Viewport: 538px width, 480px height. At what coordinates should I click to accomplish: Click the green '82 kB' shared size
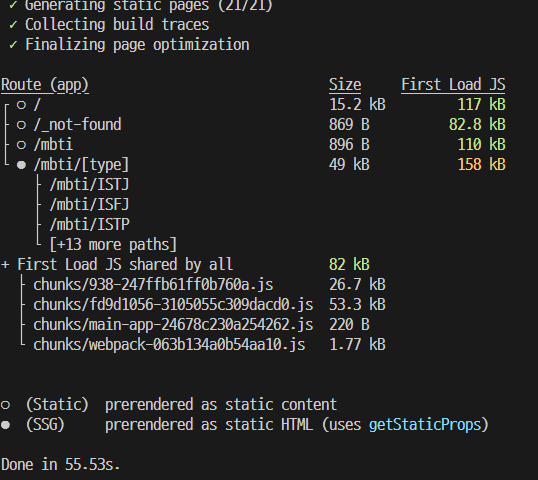click(349, 265)
